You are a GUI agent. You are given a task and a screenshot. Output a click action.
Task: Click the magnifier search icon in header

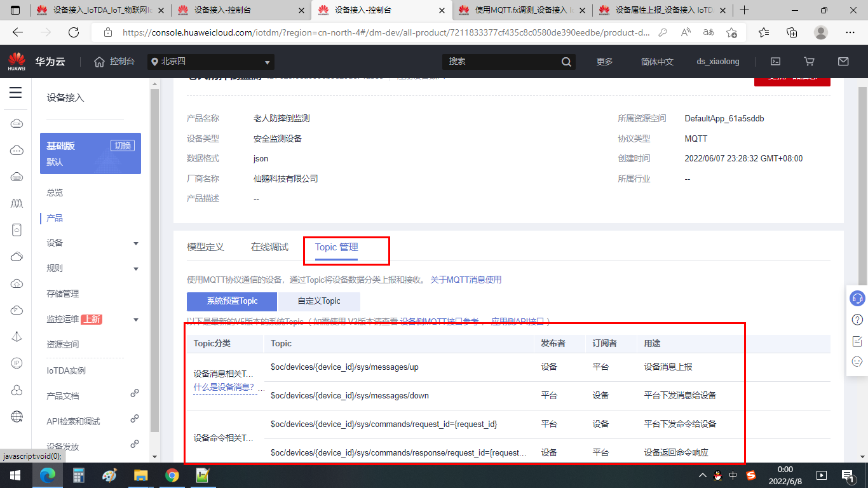[x=566, y=62]
